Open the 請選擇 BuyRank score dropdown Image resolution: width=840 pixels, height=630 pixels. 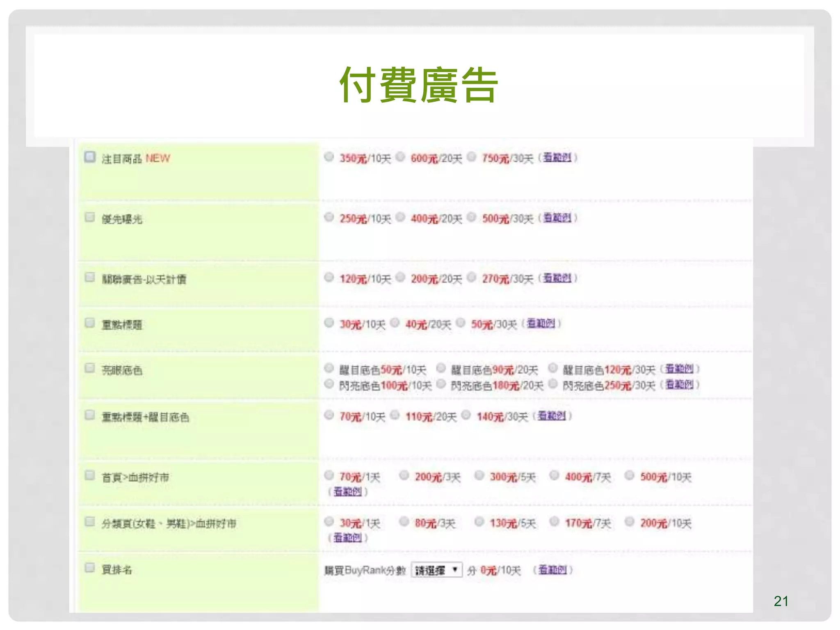pyautogui.click(x=436, y=570)
